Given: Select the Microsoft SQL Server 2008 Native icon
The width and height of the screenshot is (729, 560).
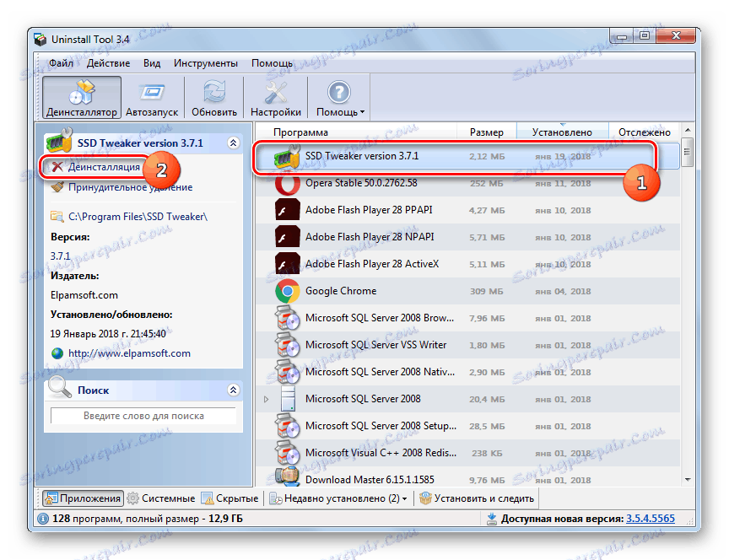Looking at the screenshot, I should click(x=287, y=372).
